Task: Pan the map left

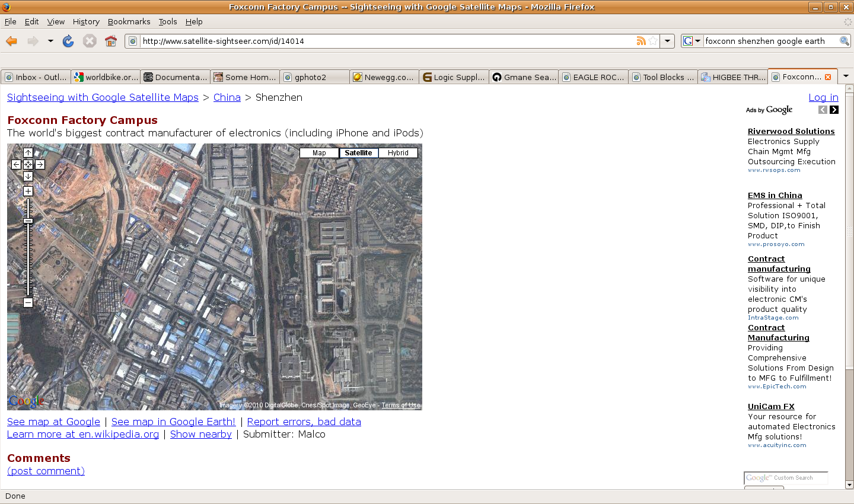Action: [16, 164]
